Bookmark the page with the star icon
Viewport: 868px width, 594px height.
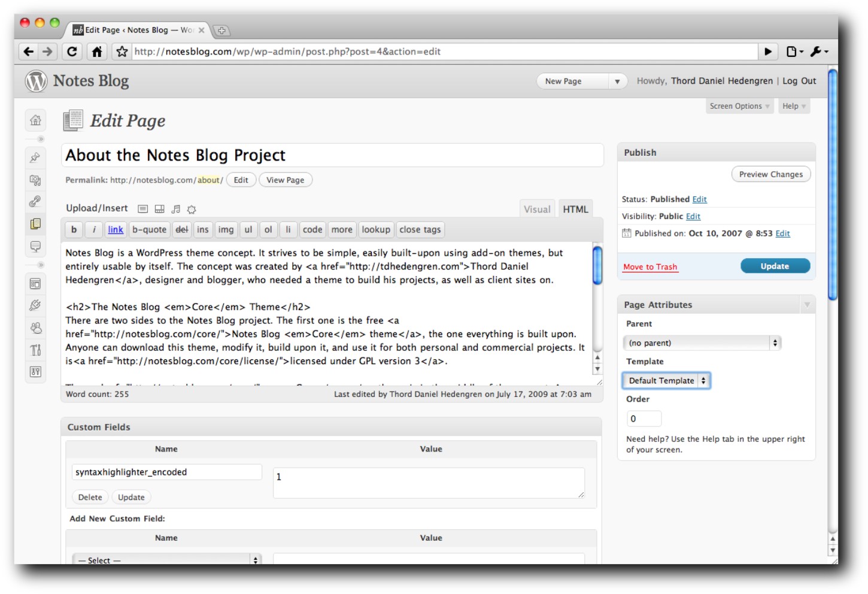coord(122,51)
